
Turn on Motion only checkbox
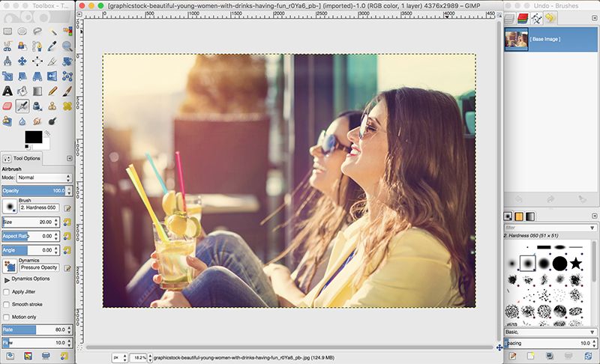pyautogui.click(x=7, y=317)
